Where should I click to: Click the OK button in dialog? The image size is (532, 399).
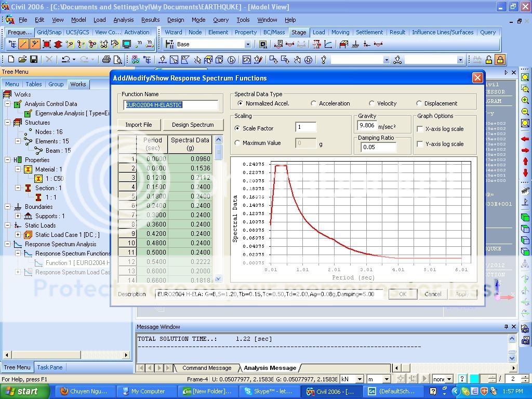click(x=403, y=294)
